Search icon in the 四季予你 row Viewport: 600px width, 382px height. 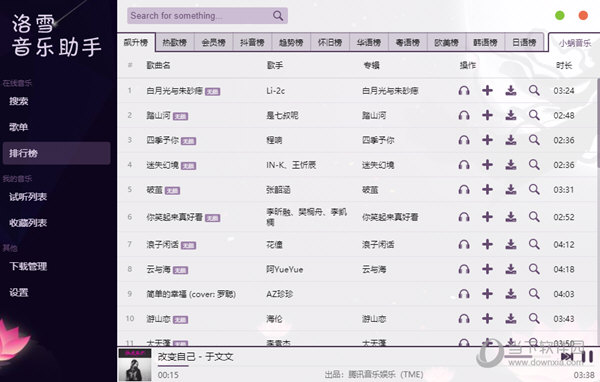click(534, 140)
